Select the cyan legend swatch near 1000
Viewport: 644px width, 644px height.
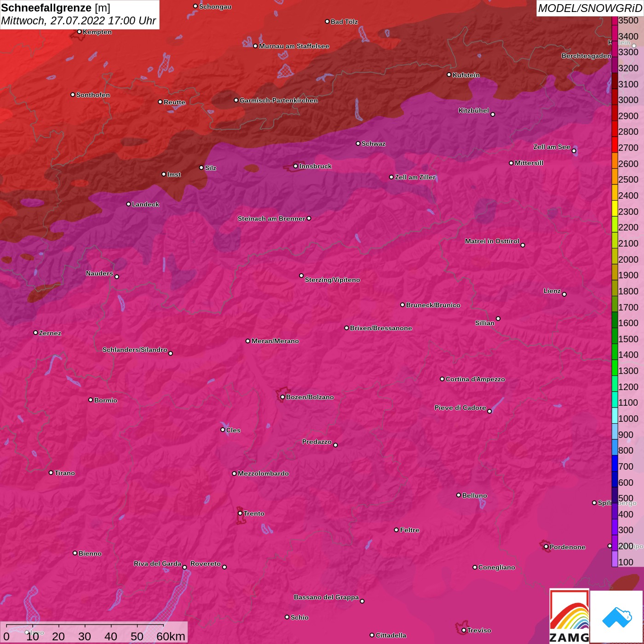tap(615, 415)
